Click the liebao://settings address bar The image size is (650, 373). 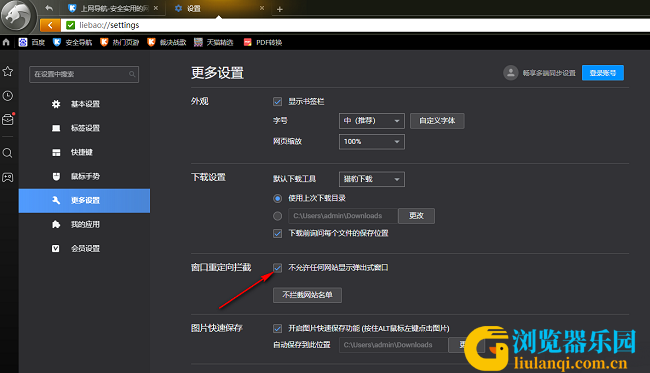pos(355,25)
